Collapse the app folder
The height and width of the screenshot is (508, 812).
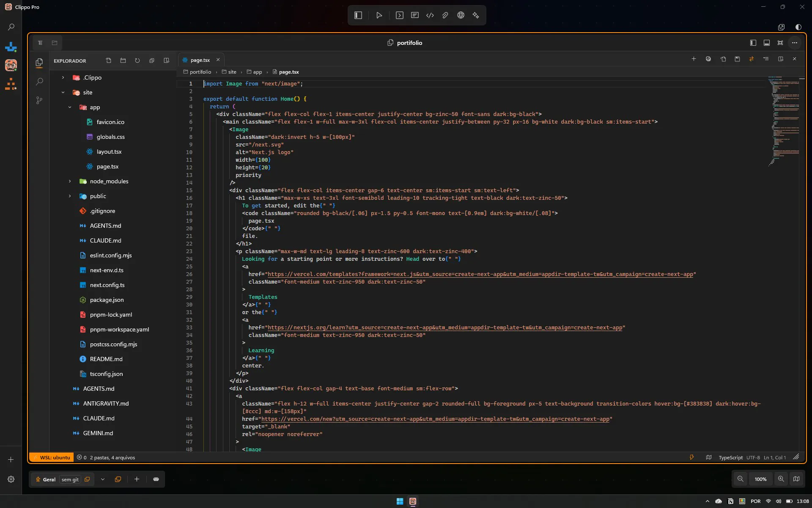[70, 107]
